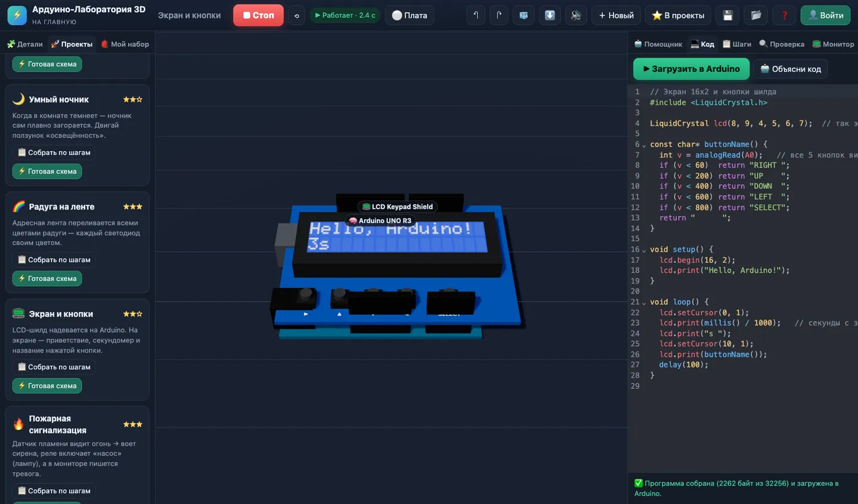Open a project via the folder icon
The width and height of the screenshot is (858, 504).
tap(756, 15)
